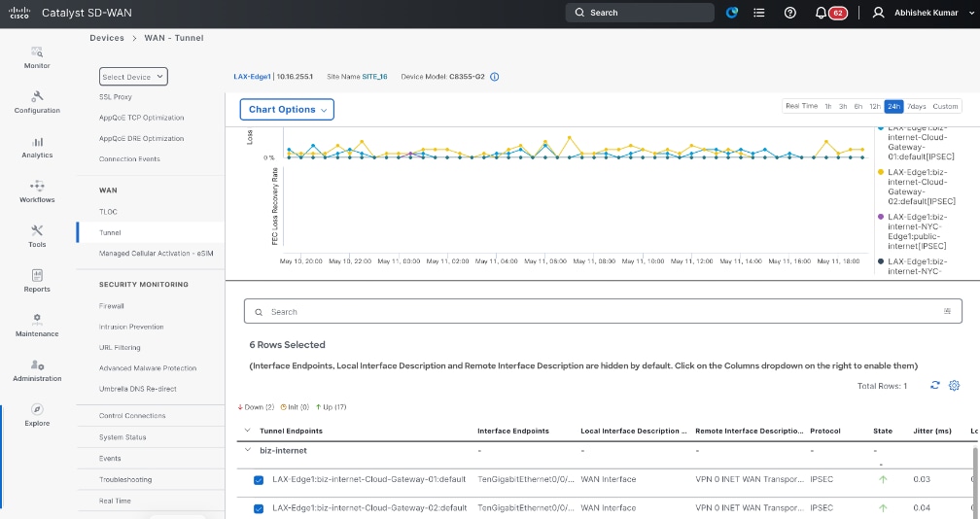
Task: Open AppQoE DRE Optimization menu item
Action: coord(141,138)
